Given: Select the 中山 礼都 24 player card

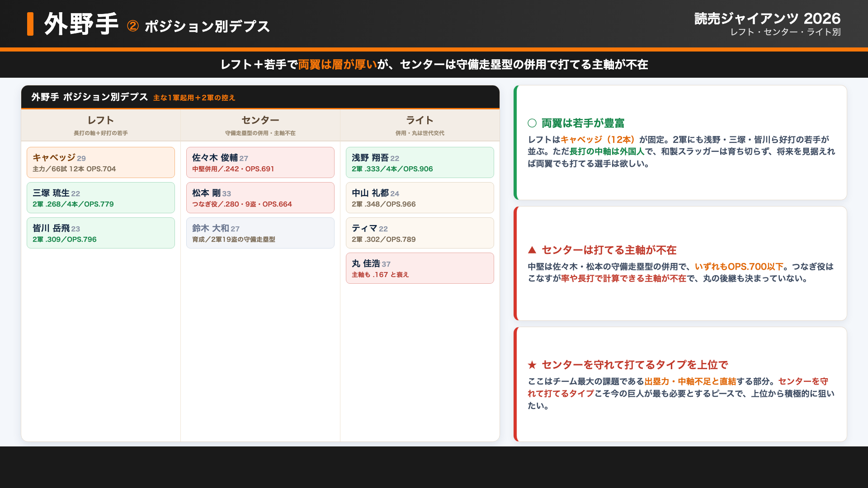Looking at the screenshot, I should tap(420, 197).
